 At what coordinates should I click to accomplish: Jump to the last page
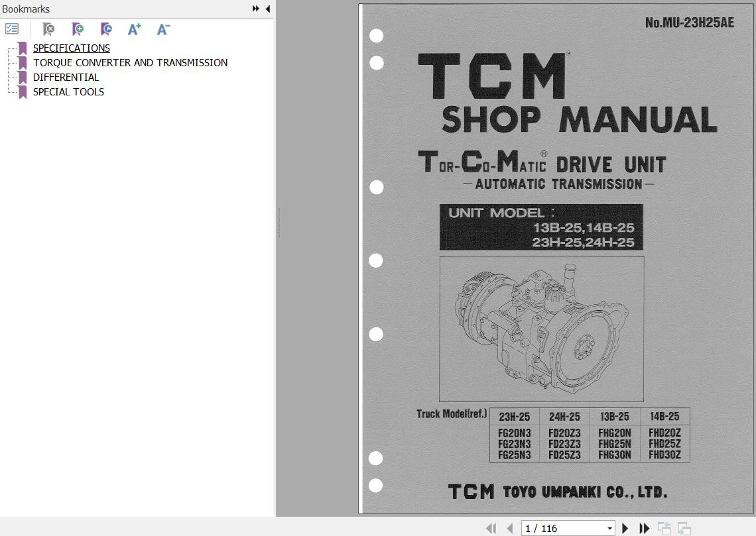[644, 528]
